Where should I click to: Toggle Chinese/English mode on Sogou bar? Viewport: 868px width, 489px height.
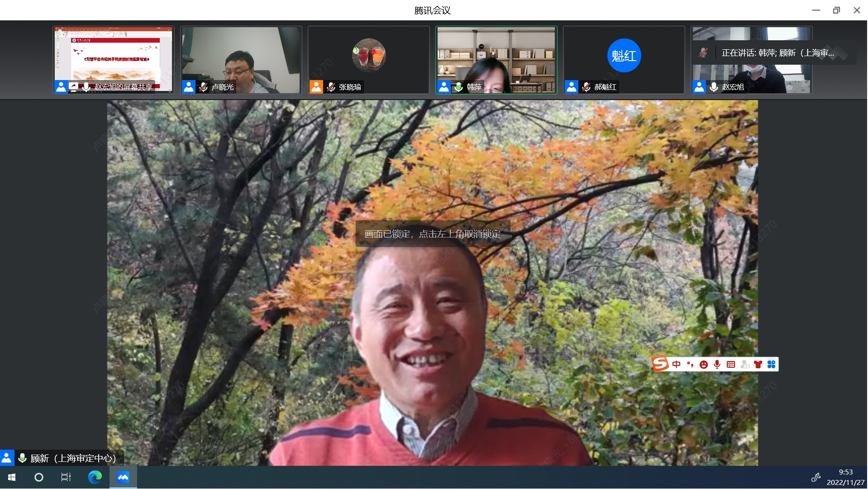coord(677,365)
